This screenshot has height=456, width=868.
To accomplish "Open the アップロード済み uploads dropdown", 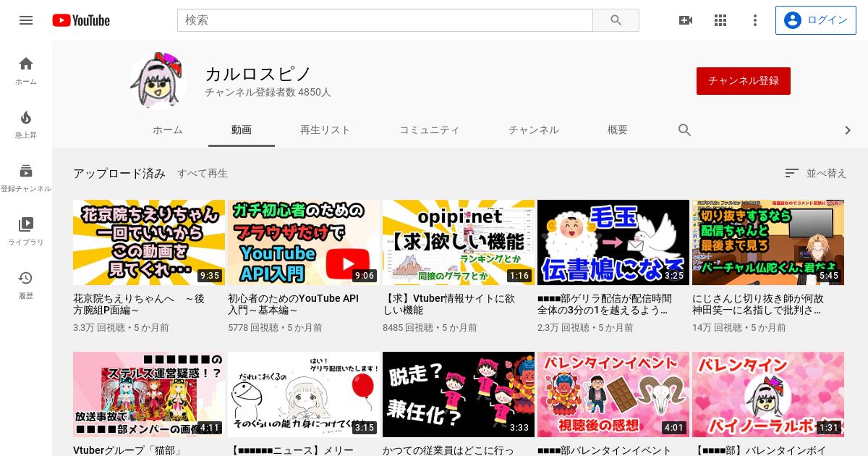I will coord(119,174).
